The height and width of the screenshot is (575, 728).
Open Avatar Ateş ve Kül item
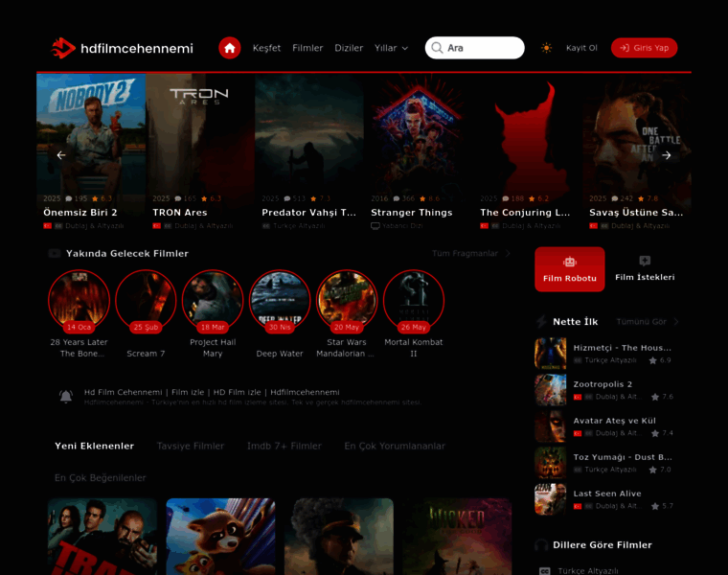pos(607,426)
